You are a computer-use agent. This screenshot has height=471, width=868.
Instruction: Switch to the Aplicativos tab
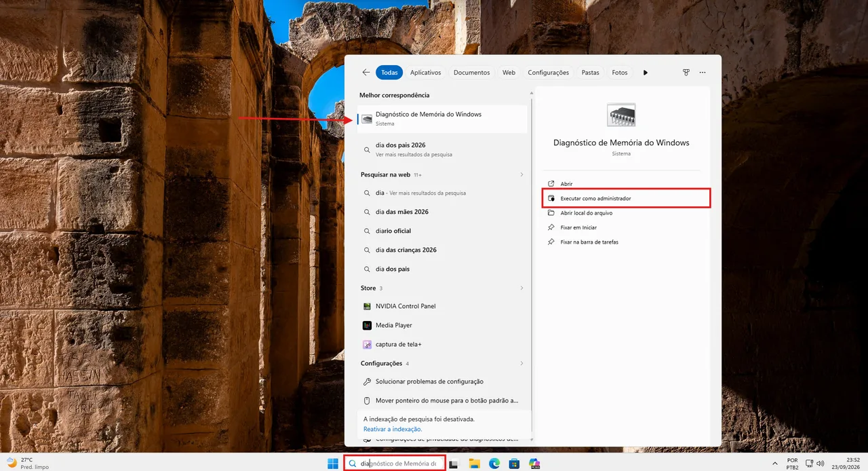click(426, 73)
